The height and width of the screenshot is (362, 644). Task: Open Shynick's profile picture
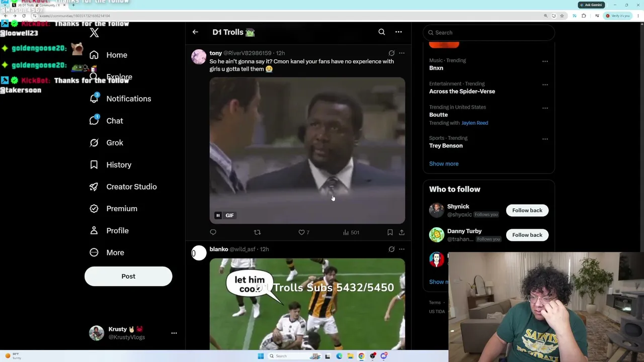[436, 210]
